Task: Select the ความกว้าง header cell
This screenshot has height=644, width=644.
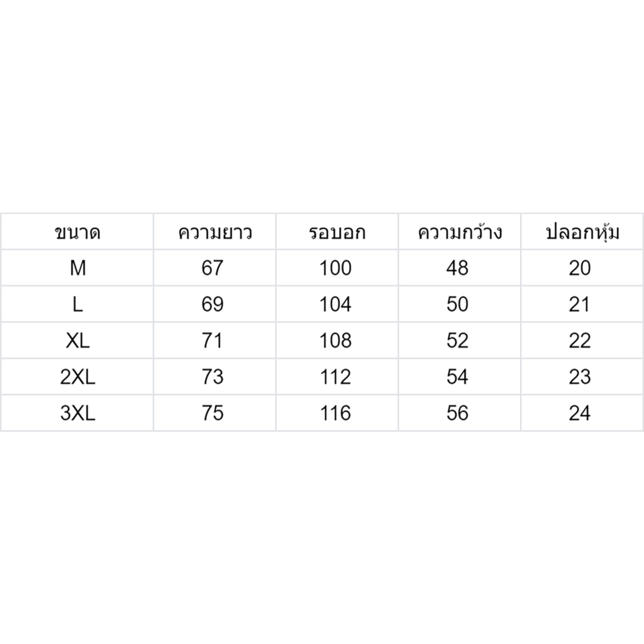Action: tap(460, 233)
